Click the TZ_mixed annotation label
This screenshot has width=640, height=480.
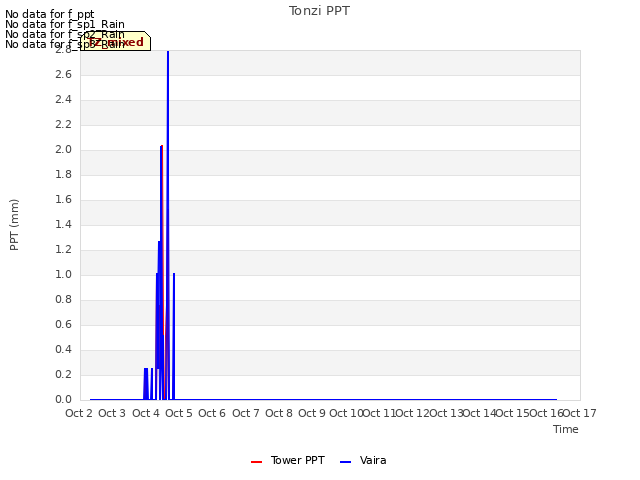pyautogui.click(x=116, y=41)
